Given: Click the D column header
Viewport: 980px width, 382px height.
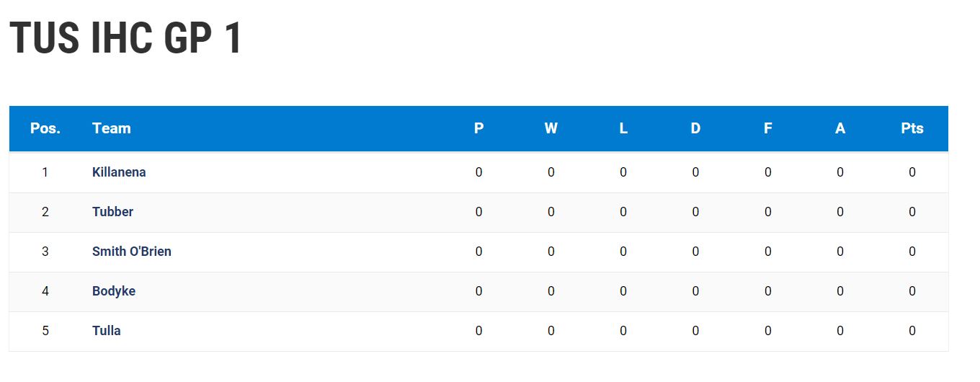Looking at the screenshot, I should (695, 128).
